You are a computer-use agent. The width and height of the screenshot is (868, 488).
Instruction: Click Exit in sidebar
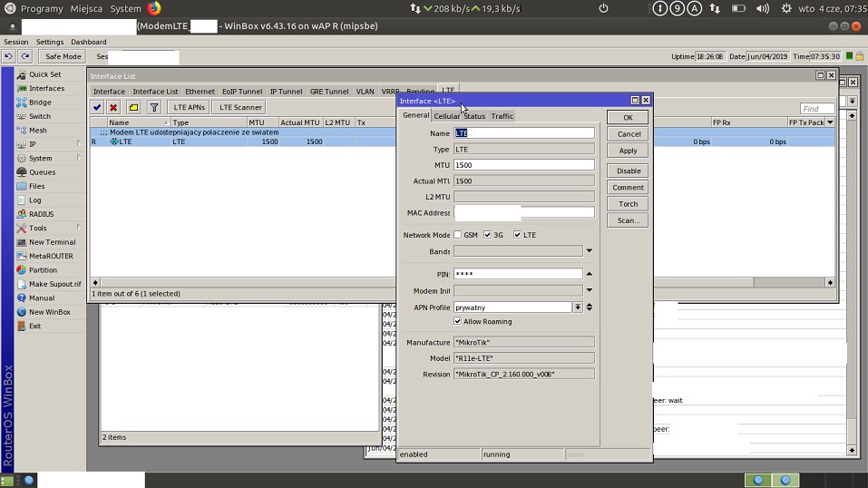pyautogui.click(x=34, y=326)
